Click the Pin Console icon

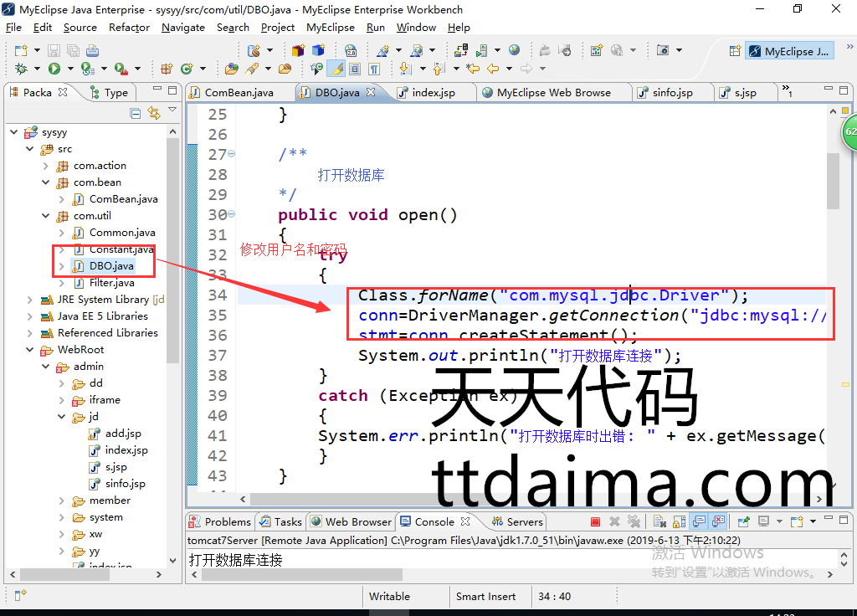(744, 521)
